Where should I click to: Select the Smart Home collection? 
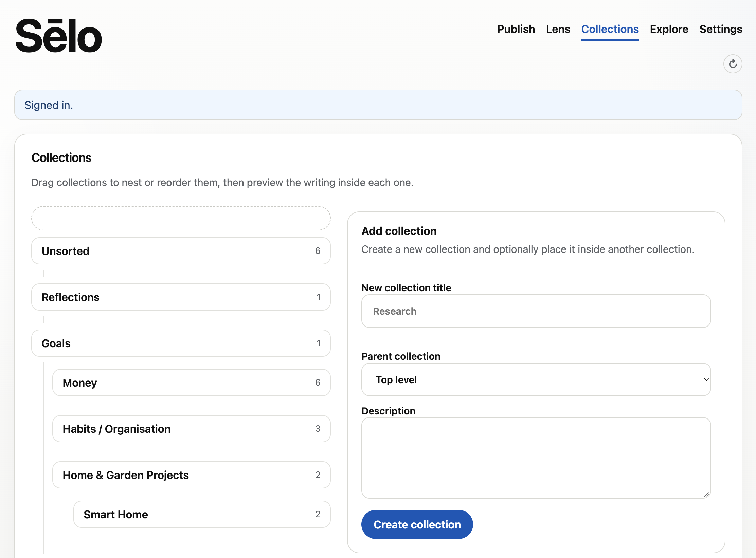tap(202, 514)
